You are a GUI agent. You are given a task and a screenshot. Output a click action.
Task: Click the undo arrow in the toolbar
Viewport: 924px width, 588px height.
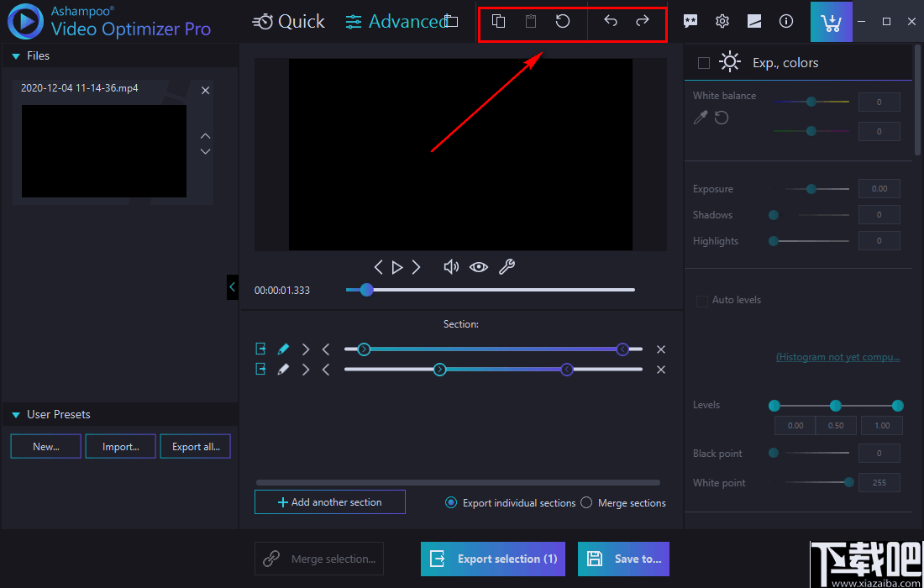[611, 21]
